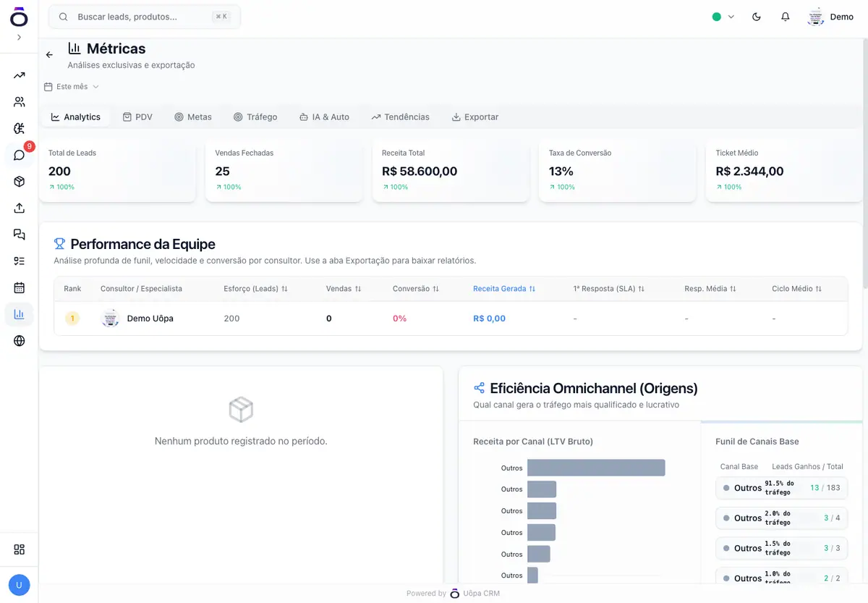Select the Analytics tab
Viewport: 868px width, 603px height.
(76, 117)
